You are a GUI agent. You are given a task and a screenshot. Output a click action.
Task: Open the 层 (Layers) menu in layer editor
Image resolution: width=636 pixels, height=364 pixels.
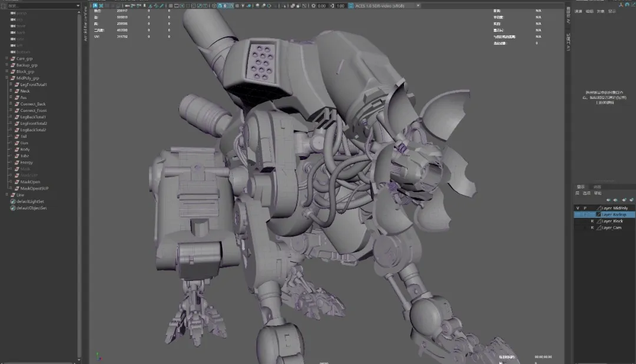tap(578, 193)
